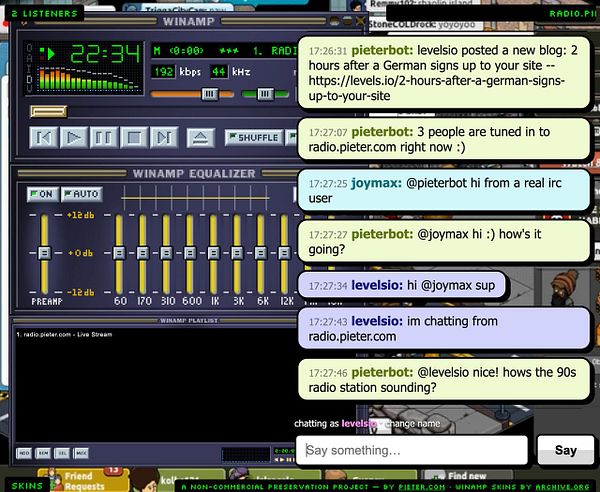Click the Winamp main window shade button
Screen dimensions: 600x492
347,21
